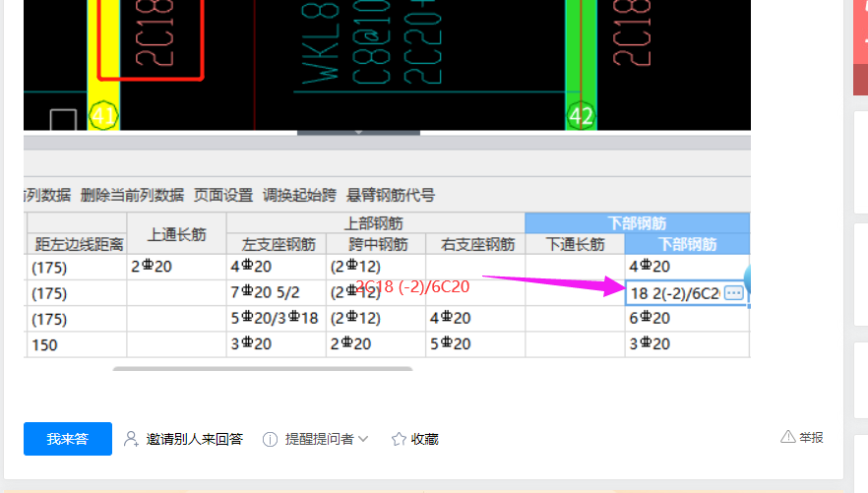Click 删除当前列数据 in the toolbar
The image size is (868, 493).
tap(132, 195)
